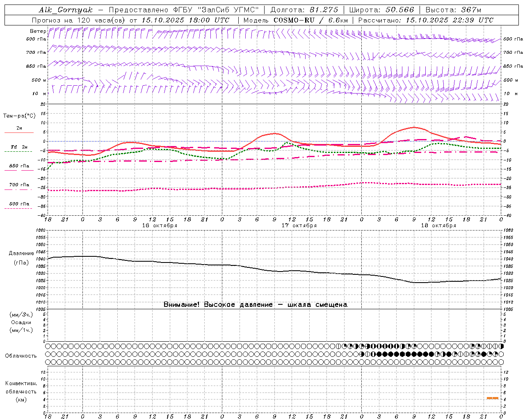Click the Alk_Gornyak station title

pos(66,10)
